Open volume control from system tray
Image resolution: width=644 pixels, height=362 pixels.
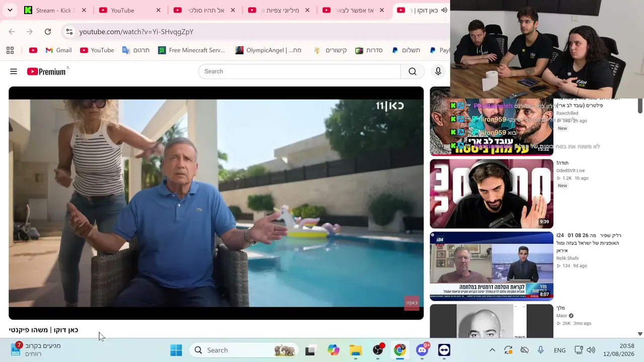[x=591, y=350]
